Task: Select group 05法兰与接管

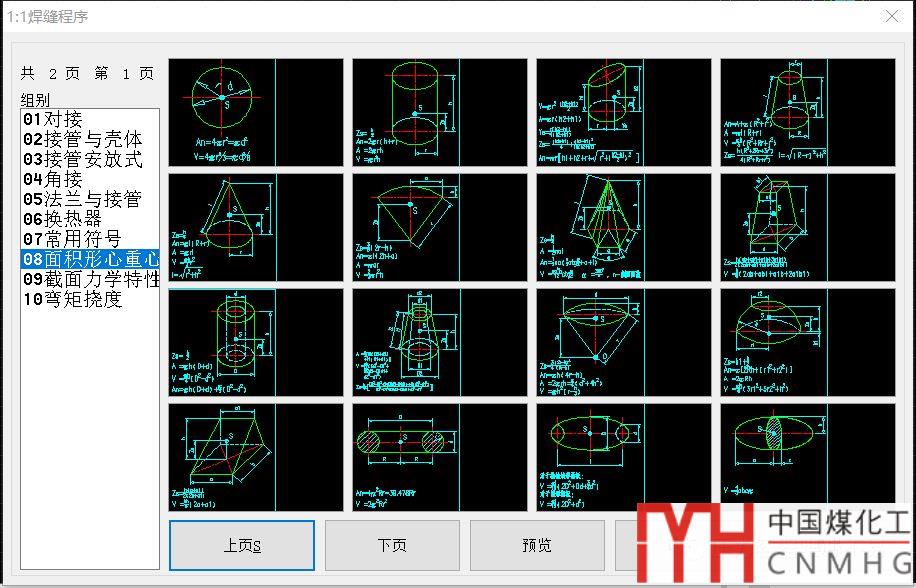Action: [90, 199]
